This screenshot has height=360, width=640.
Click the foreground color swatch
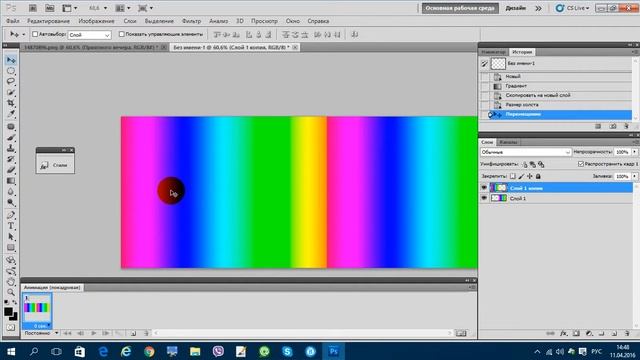click(8, 311)
